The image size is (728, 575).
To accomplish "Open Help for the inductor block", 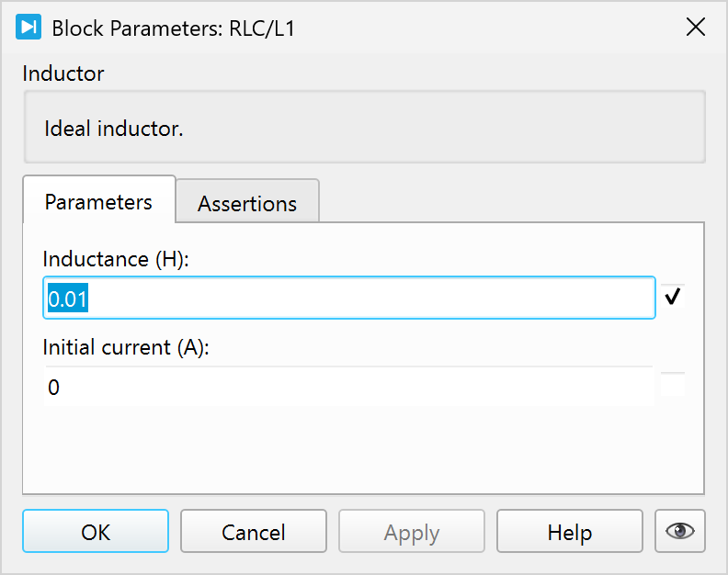I will click(569, 532).
